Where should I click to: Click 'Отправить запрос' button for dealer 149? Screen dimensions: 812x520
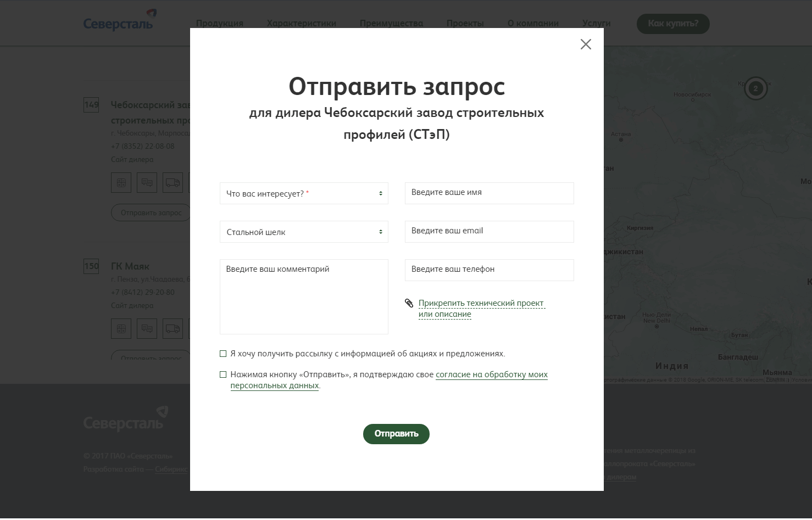click(x=151, y=213)
